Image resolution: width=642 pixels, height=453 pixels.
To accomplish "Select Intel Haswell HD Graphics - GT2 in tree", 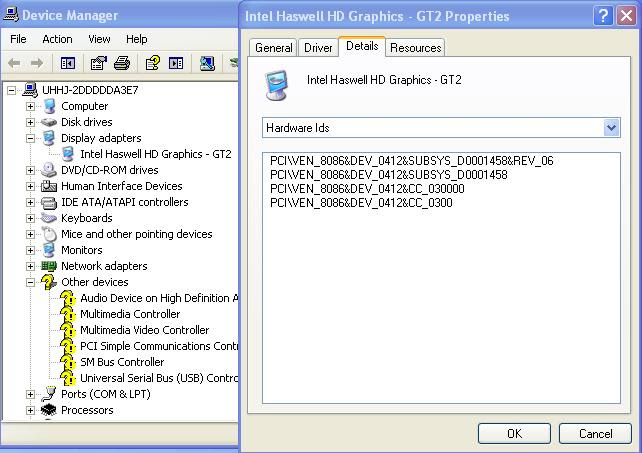I will [156, 154].
